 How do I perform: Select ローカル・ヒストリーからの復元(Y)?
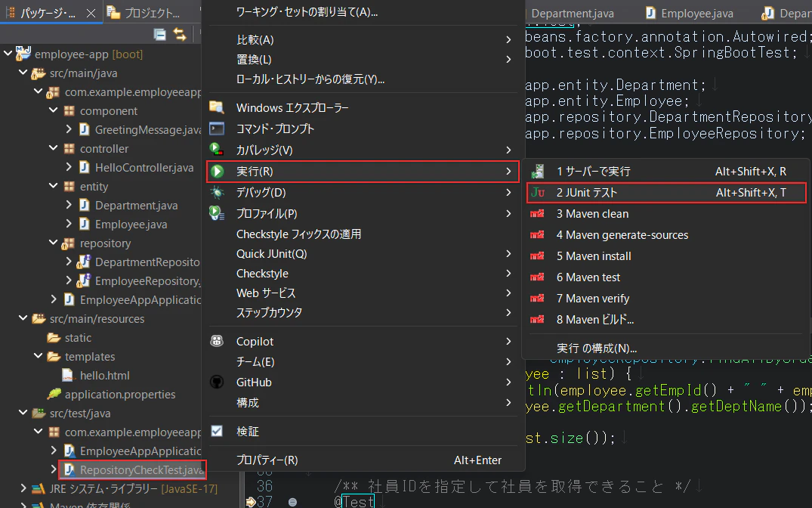pos(363,79)
